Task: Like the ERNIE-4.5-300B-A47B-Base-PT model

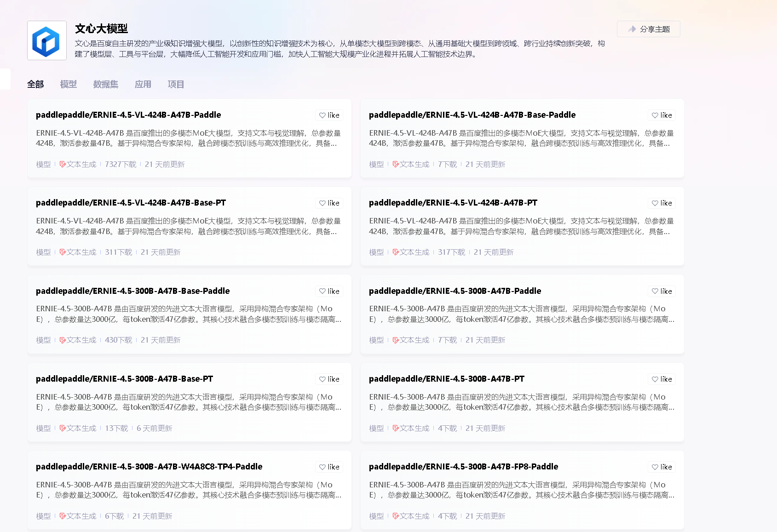Action: point(329,379)
